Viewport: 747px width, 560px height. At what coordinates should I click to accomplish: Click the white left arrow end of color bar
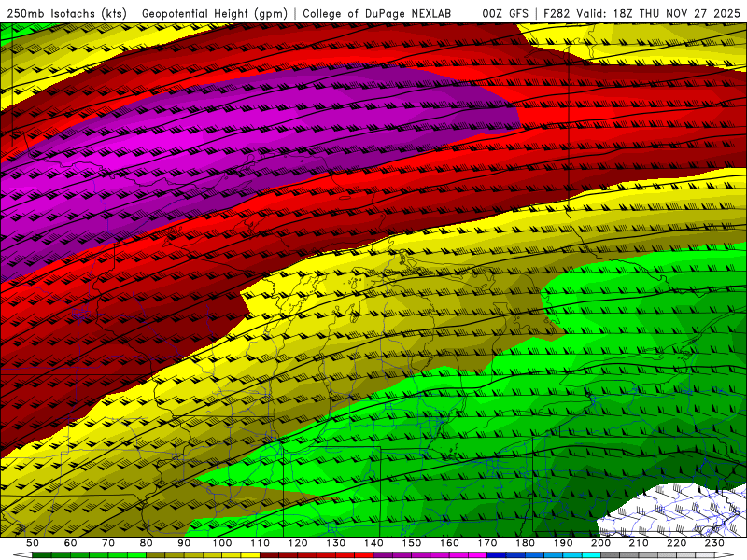coord(22,555)
